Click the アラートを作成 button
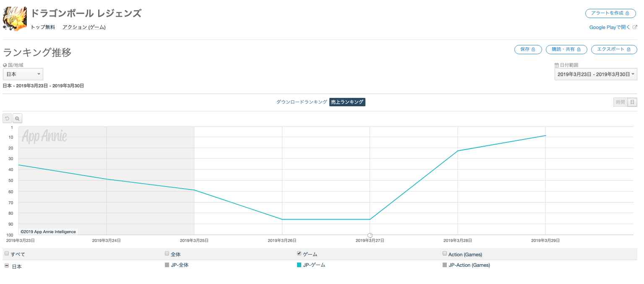Screen dimensions: 644x284 coord(610,13)
